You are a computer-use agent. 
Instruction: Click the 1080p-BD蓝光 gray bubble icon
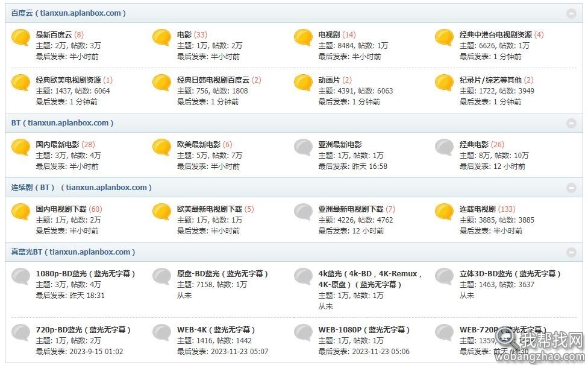(x=20, y=276)
